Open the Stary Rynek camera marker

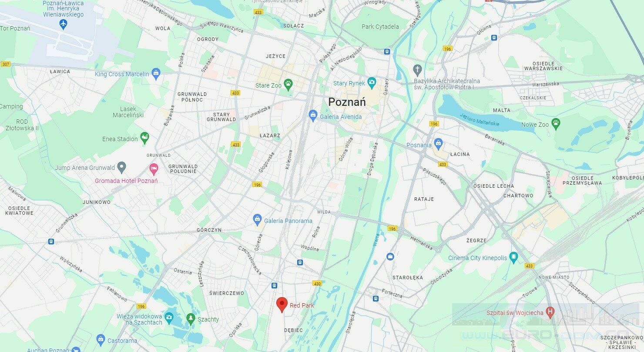coord(372,82)
